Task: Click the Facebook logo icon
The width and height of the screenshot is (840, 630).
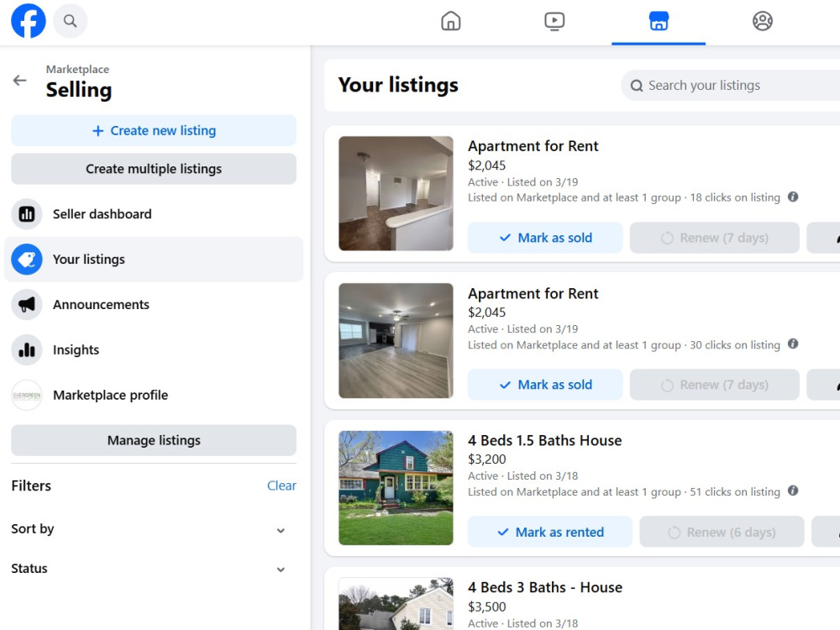Action: pyautogui.click(x=29, y=21)
